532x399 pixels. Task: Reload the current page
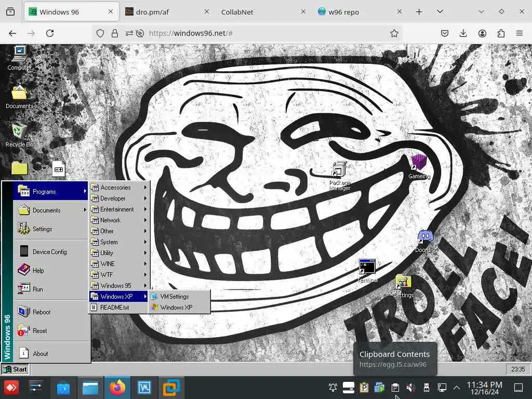50,33
